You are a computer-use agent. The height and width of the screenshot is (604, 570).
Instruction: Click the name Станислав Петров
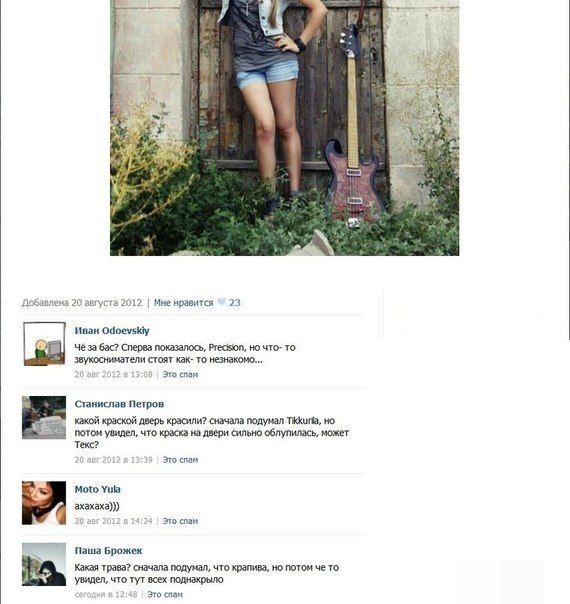(119, 404)
